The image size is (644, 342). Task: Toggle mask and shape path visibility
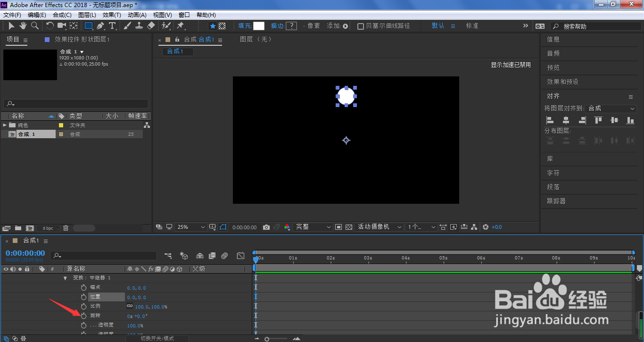coord(223,227)
